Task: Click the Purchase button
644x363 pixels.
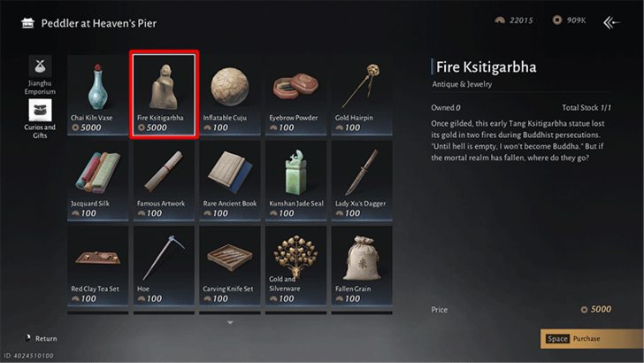Action: click(x=592, y=339)
